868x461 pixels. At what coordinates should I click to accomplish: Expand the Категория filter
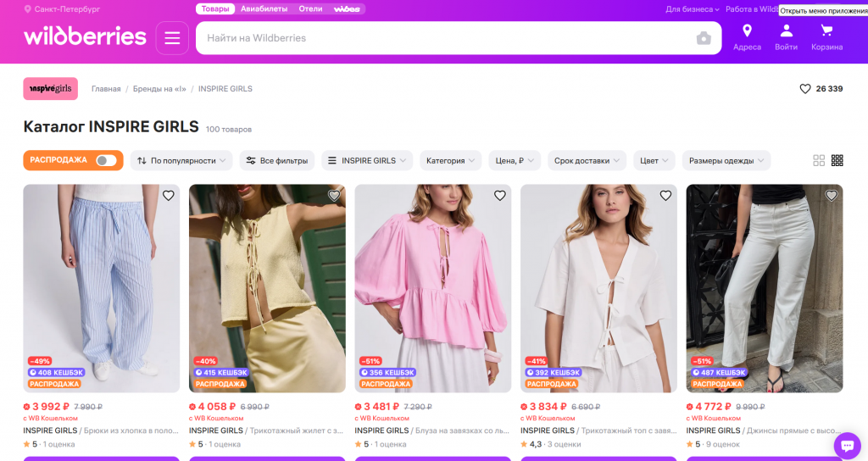pyautogui.click(x=451, y=160)
